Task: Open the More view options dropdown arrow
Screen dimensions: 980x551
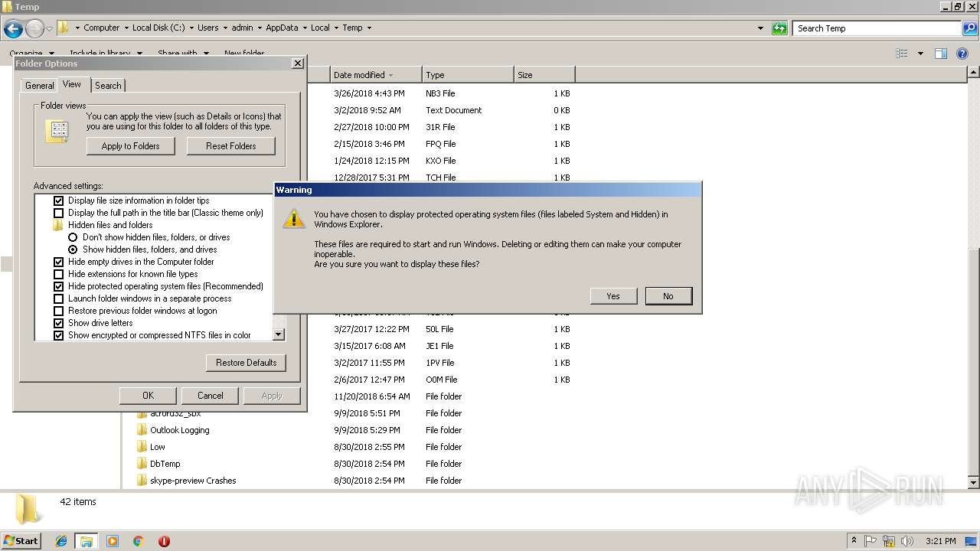Action: 920,54
